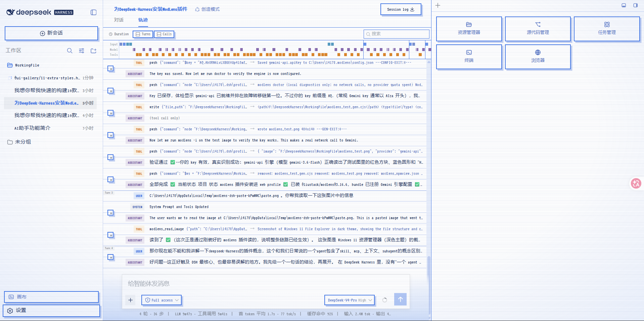Collapse step with 'Now let me run modlens' row
644x321 pixels.
[x=110, y=135]
